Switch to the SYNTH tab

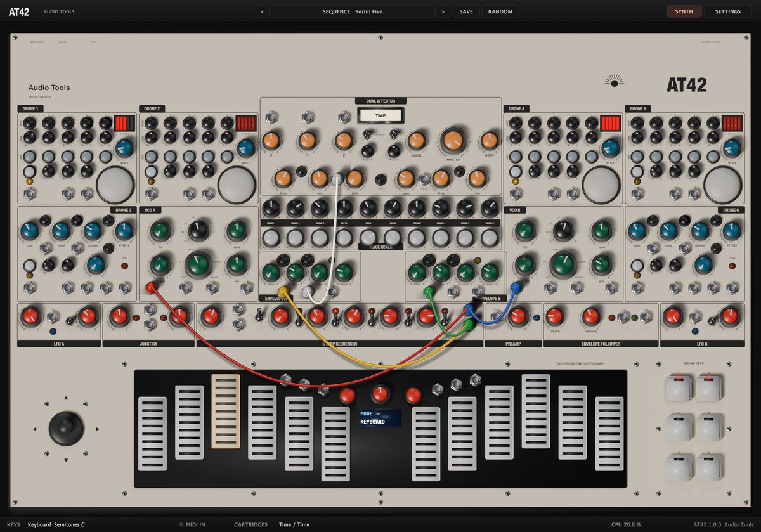684,11
